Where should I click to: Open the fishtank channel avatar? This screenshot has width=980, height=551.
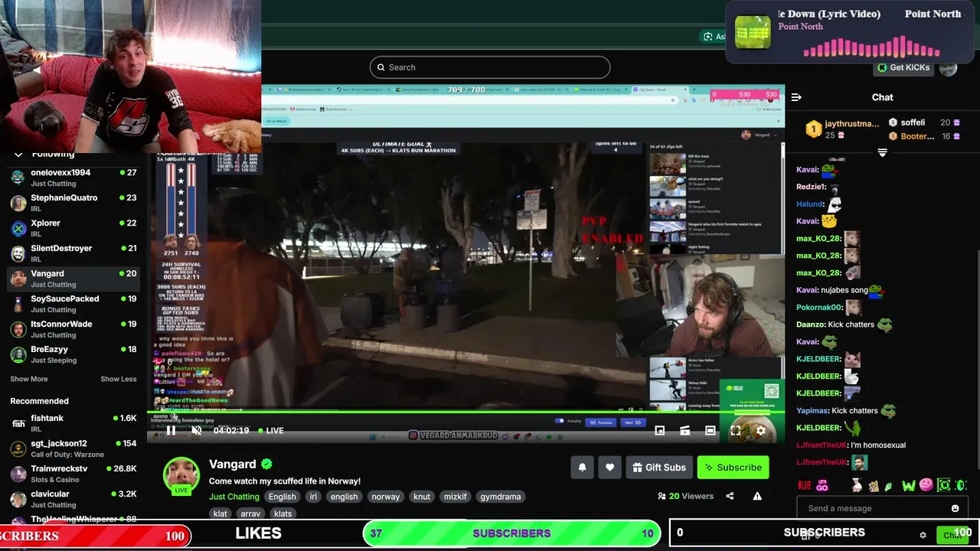point(18,423)
